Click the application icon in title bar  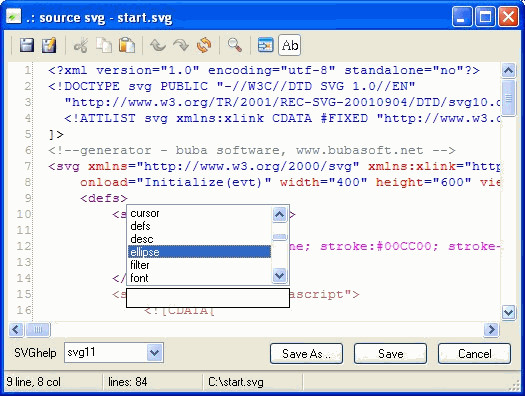coord(14,16)
